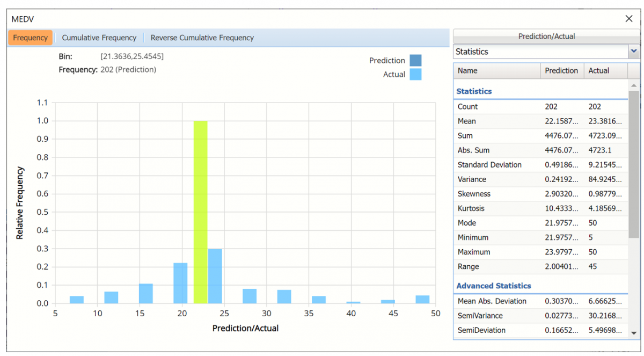
Task: Sort by the Name column header
Action: coord(497,71)
